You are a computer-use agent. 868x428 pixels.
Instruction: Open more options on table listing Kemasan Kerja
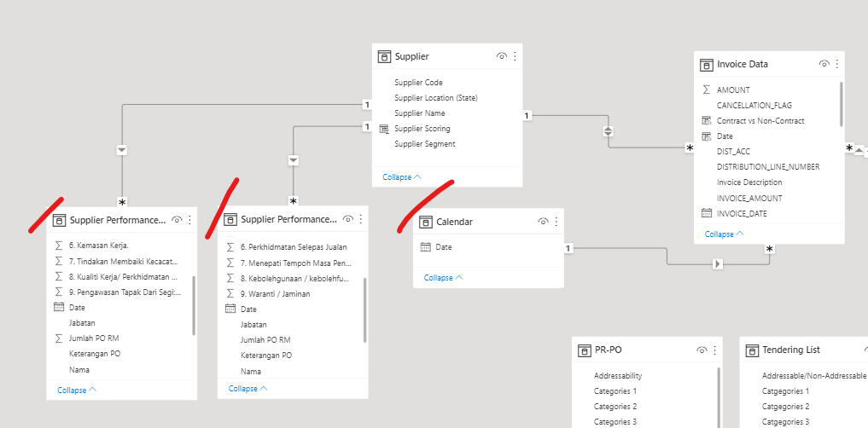(x=189, y=220)
